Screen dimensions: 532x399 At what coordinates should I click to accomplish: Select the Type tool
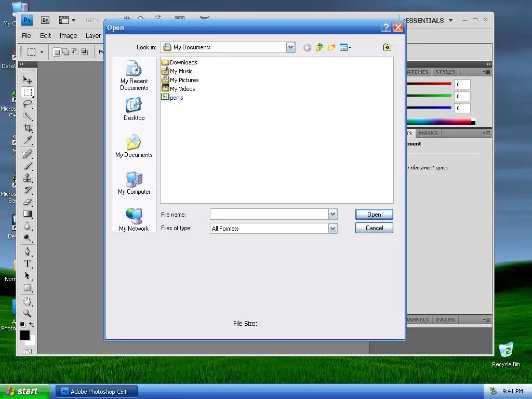pyautogui.click(x=27, y=263)
